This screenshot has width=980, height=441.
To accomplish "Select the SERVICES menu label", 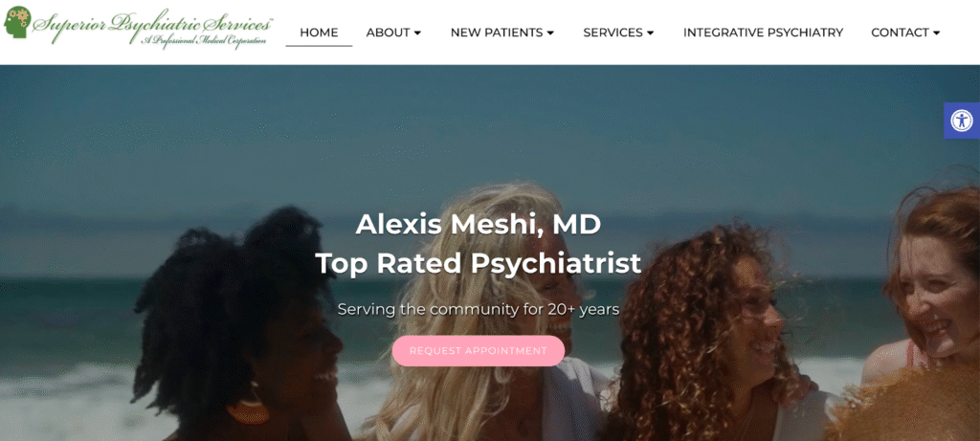I will click(613, 33).
